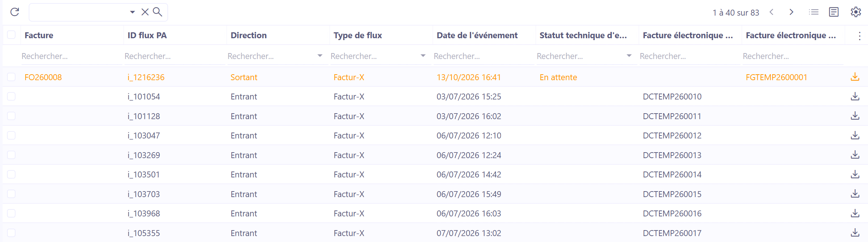868x242 pixels.
Task: Run search with the magnifier icon
Action: [x=158, y=12]
